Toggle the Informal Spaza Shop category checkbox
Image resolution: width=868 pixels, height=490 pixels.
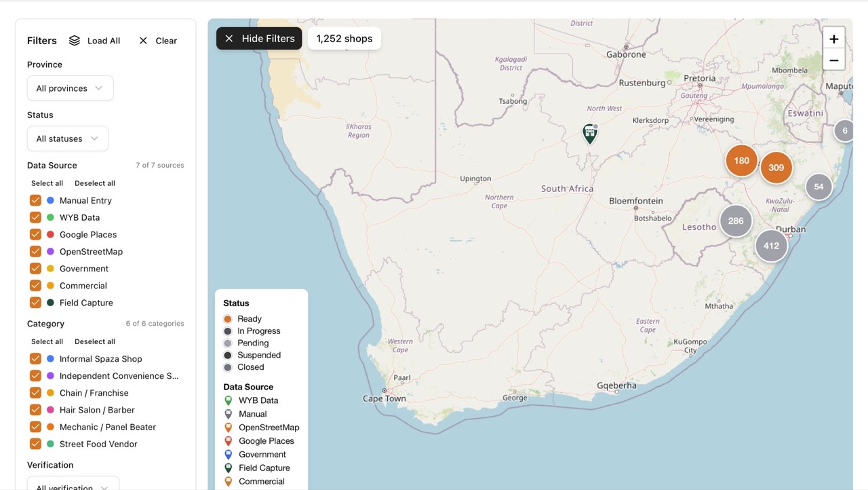(x=35, y=358)
